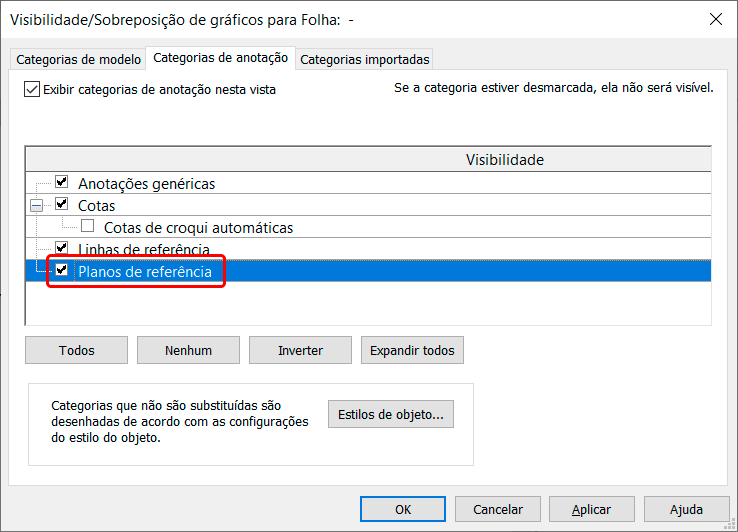Select the Categorias de anotação tab

(x=221, y=58)
